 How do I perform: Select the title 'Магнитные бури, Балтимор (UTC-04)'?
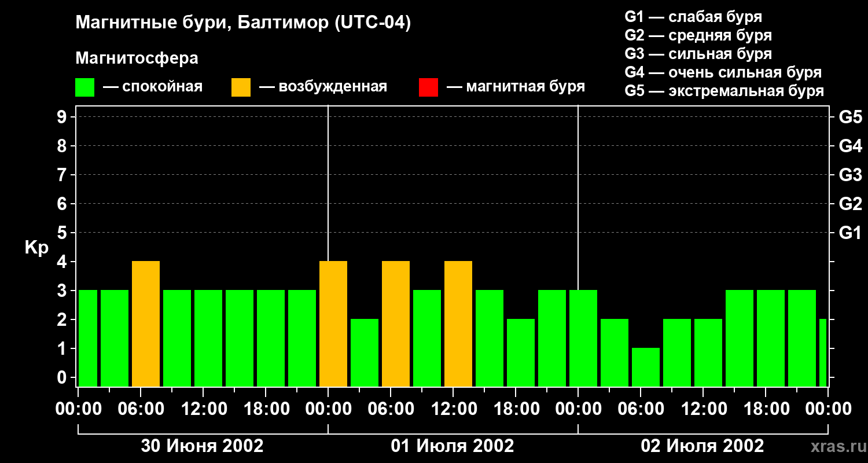243,24
